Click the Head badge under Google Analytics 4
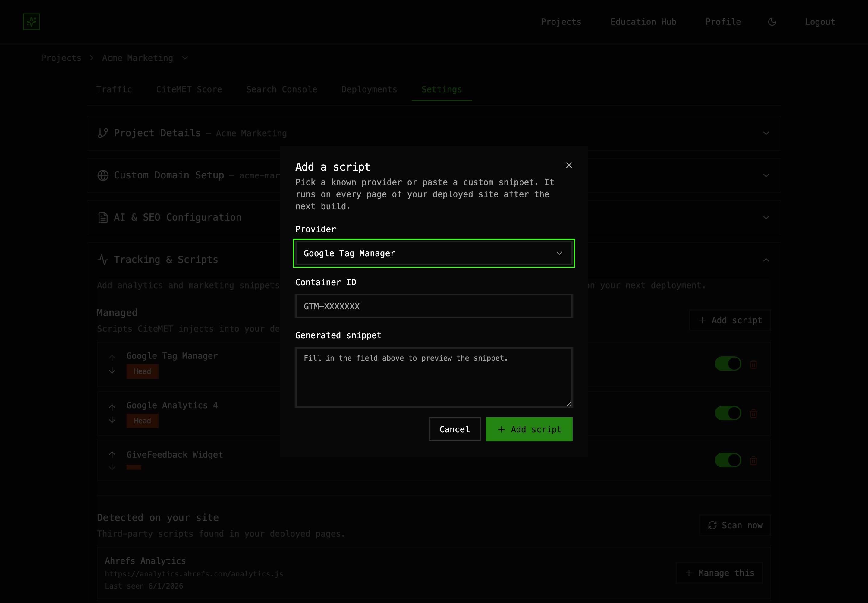 [x=142, y=421]
